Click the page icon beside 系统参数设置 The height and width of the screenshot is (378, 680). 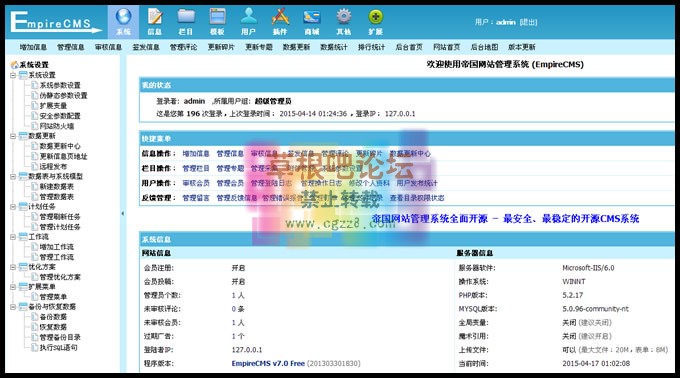pyautogui.click(x=35, y=85)
